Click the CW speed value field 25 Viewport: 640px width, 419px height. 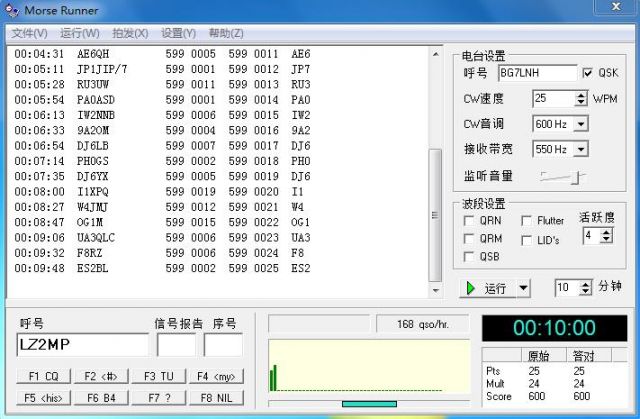(553, 99)
